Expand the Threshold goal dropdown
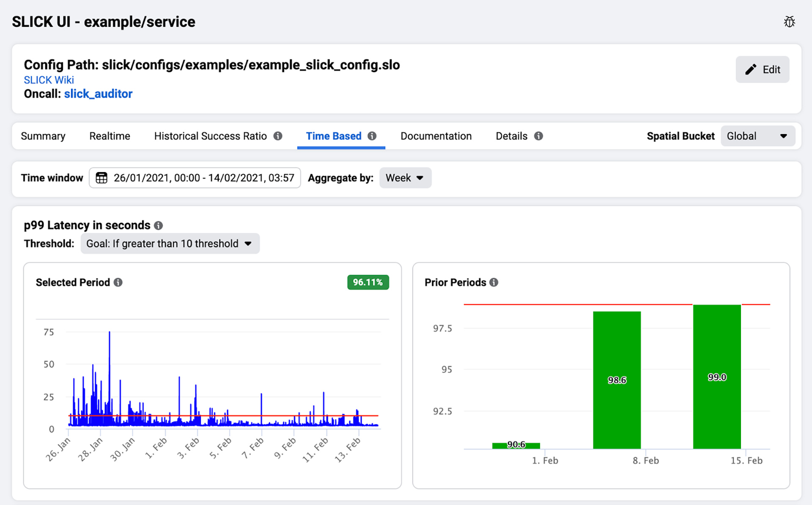The image size is (812, 505). pos(170,243)
